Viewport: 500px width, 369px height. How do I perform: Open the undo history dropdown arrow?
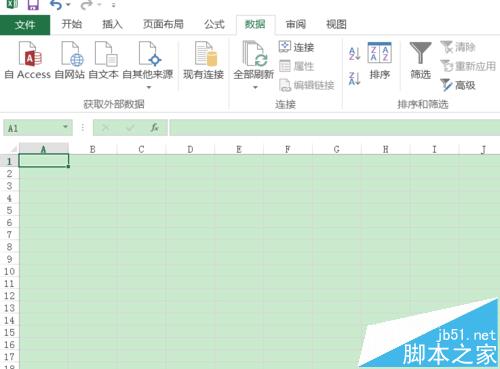pyautogui.click(x=68, y=5)
